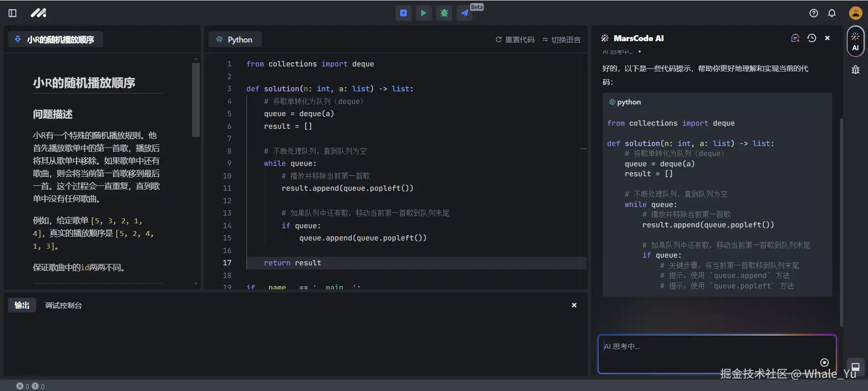Viewport: 868px width, 391px height.
Task: Click the blue submit paper-plane icon
Action: click(x=464, y=13)
